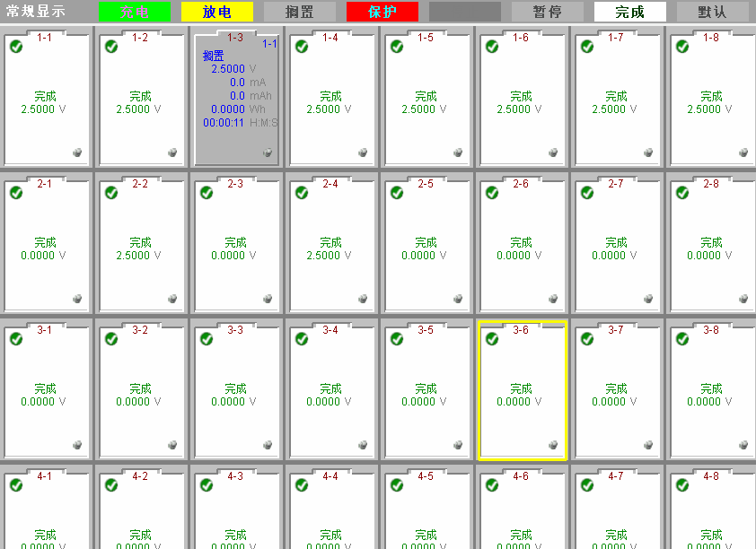Select the green 充电 legend swatch
This screenshot has width=756, height=549.
pyautogui.click(x=134, y=12)
